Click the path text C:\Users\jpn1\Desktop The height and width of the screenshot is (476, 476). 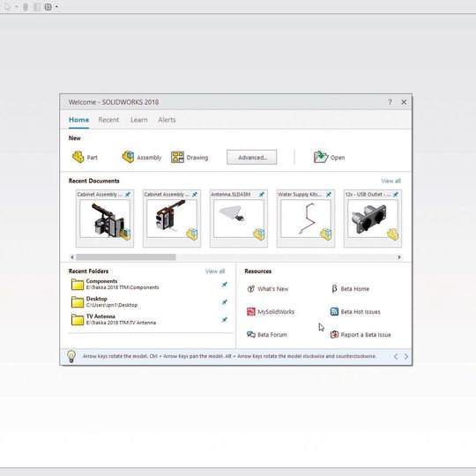tap(112, 305)
